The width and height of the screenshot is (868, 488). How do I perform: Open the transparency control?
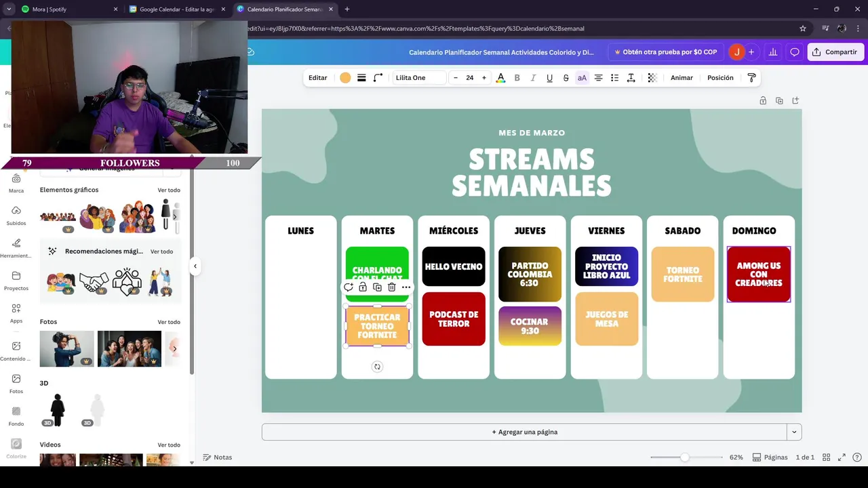pyautogui.click(x=652, y=78)
